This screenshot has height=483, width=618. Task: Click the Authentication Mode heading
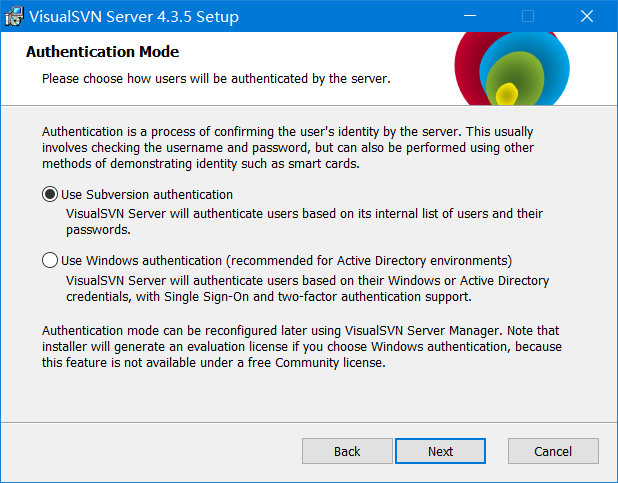click(x=102, y=52)
